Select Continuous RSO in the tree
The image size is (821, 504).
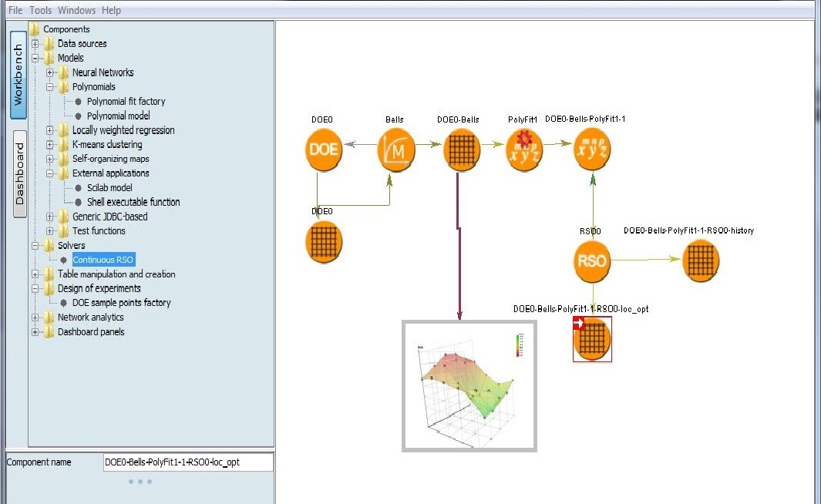103,260
